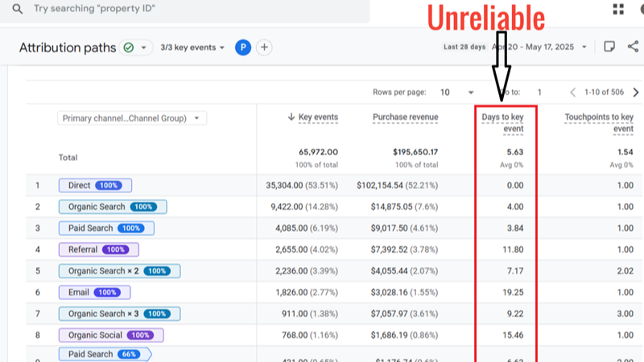Click the Key events sort arrow

[x=291, y=117]
